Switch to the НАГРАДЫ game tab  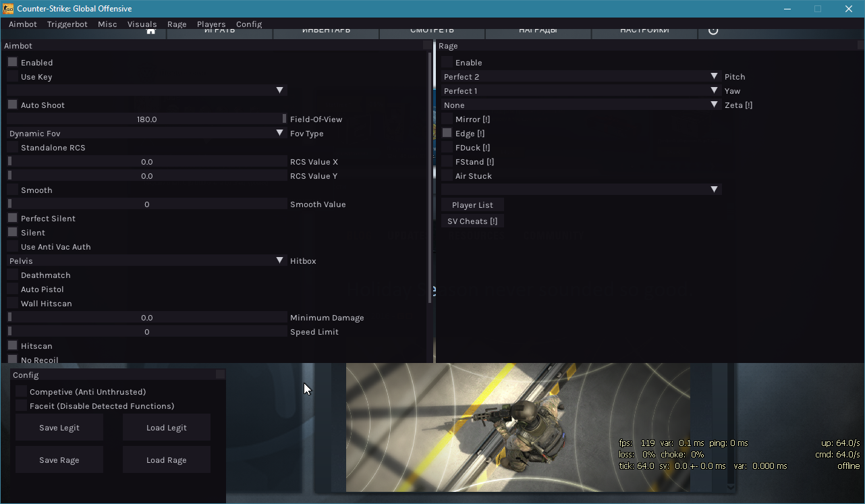click(x=538, y=32)
